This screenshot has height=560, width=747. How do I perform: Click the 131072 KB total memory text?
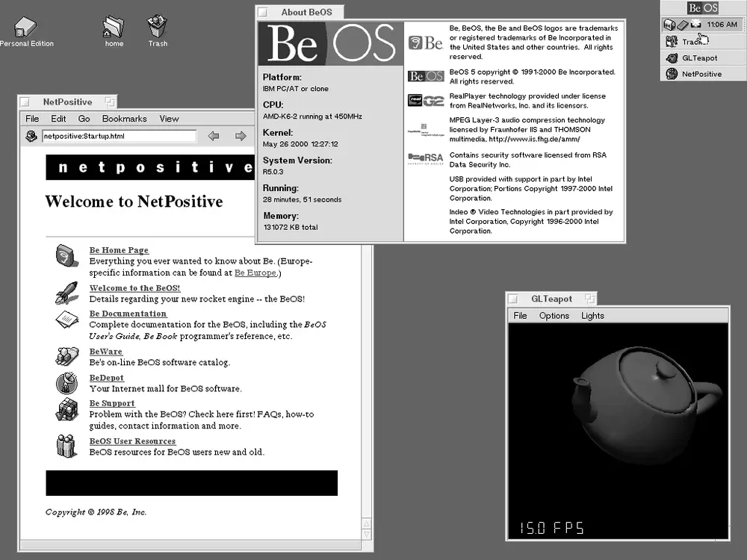(x=290, y=227)
